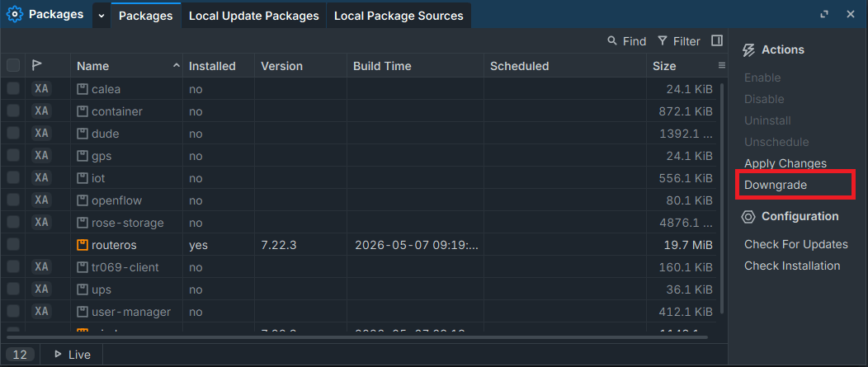
Task: Toggle the Live play button in the status bar
Action: tap(73, 355)
